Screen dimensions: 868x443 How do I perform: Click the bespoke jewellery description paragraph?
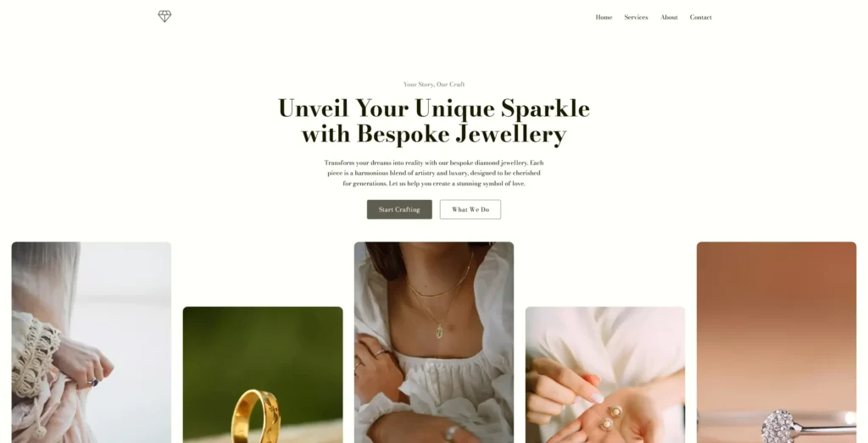tap(433, 173)
